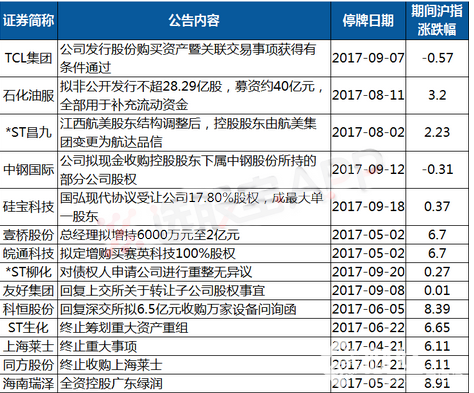474x393 pixels.
Task: Click the 上海莱士 name cell
Action: point(28,346)
